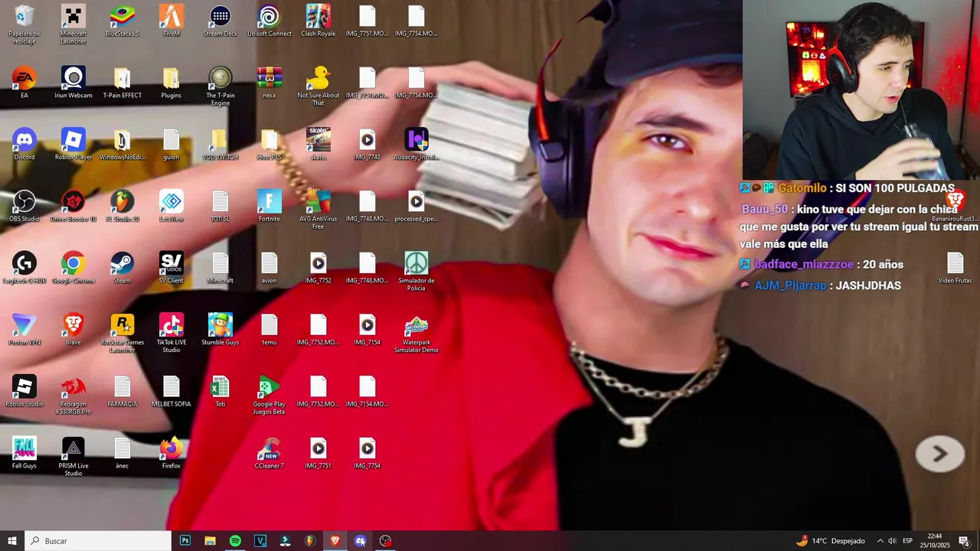This screenshot has width=980, height=551.
Task: Launch the FL Studio 20 desktop shortcut
Action: [122, 207]
